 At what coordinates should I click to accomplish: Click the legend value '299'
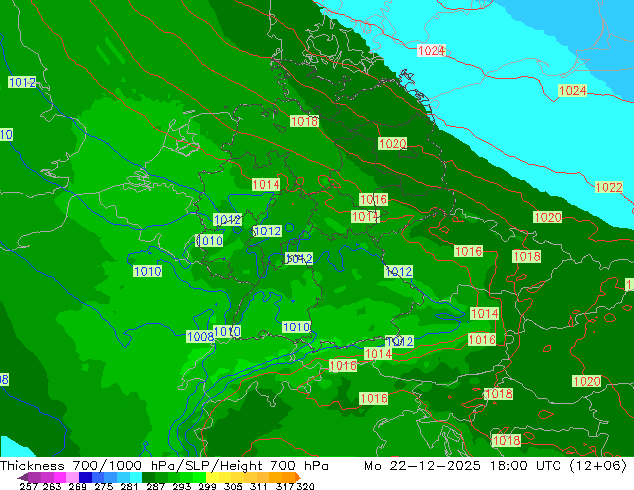pyautogui.click(x=207, y=486)
